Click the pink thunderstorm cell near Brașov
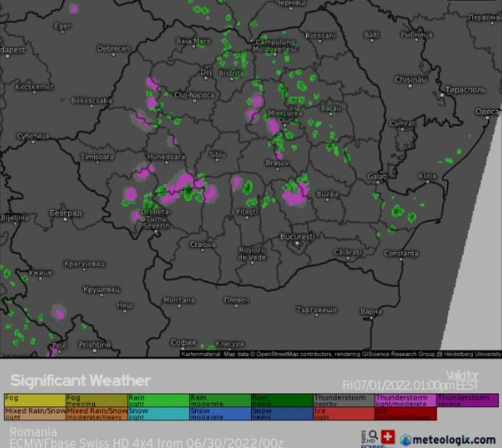The image size is (502, 448). [295, 197]
